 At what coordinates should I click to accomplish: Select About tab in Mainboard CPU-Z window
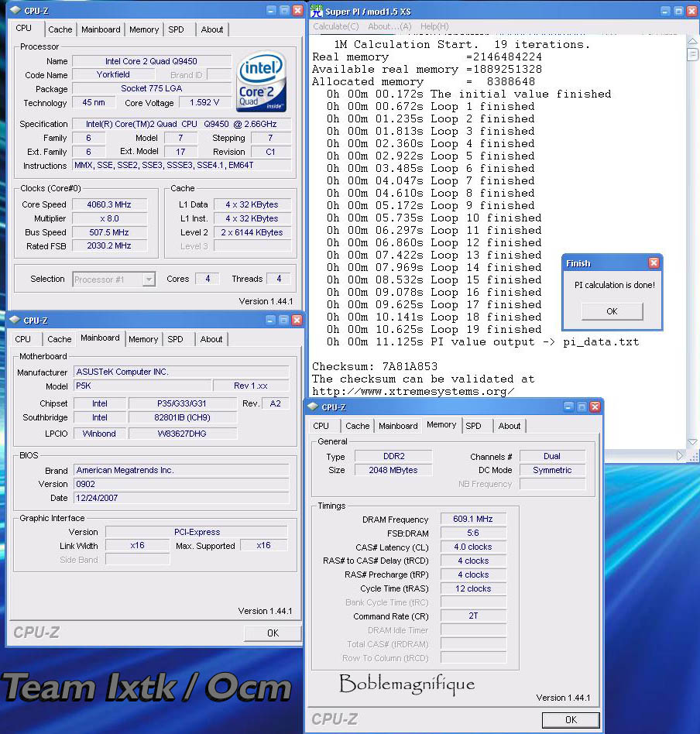[x=211, y=339]
